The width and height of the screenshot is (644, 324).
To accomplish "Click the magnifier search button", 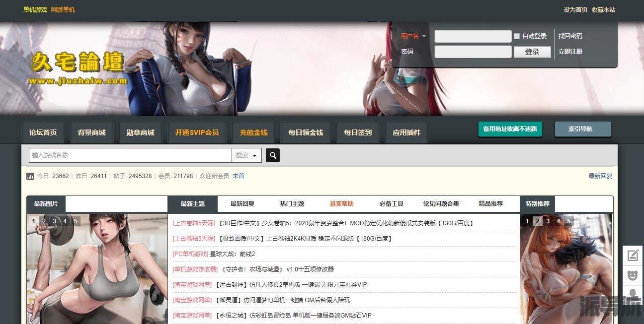I will point(272,155).
